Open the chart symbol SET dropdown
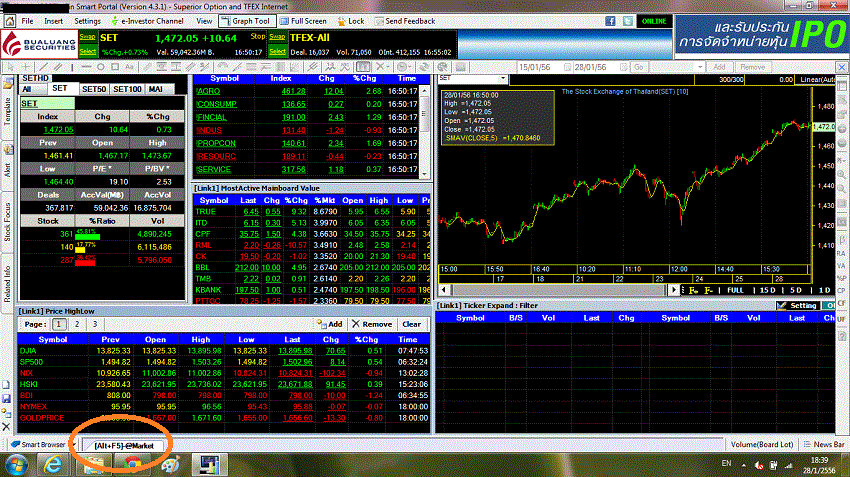This screenshot has width=850, height=477. click(503, 79)
